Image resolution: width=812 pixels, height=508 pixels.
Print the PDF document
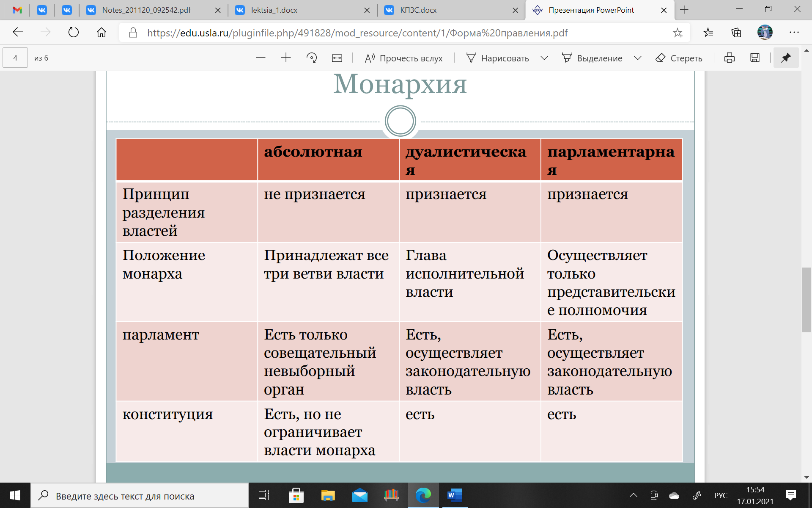(730, 58)
